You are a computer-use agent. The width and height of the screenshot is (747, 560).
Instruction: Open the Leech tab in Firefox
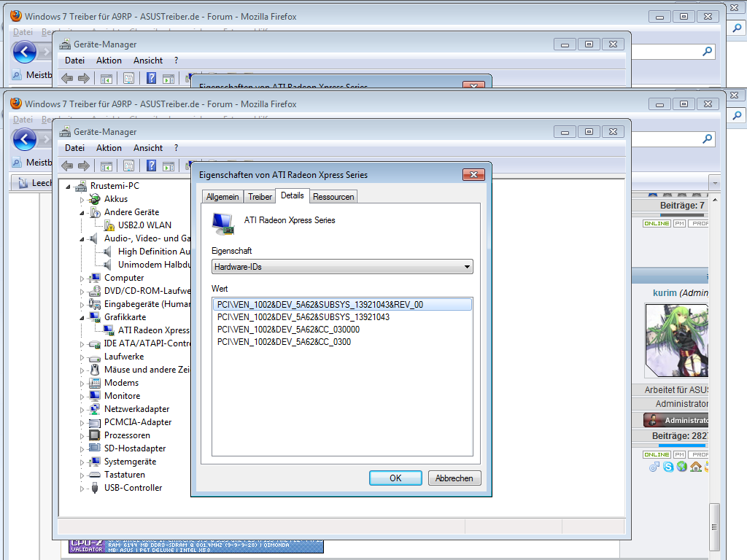click(x=31, y=183)
